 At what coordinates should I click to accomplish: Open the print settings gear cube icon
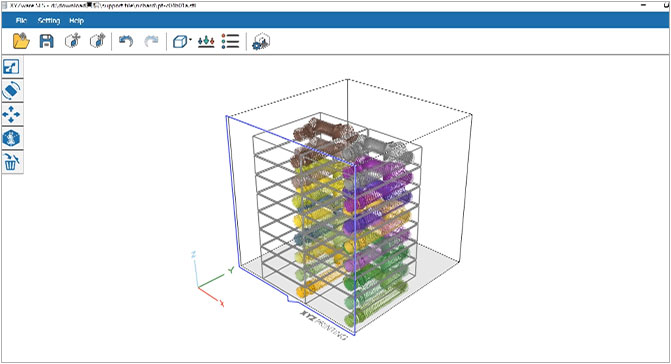(x=261, y=41)
